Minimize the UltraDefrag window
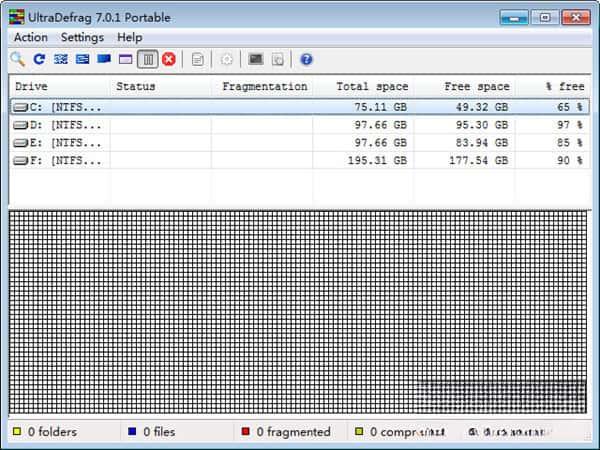 point(514,18)
